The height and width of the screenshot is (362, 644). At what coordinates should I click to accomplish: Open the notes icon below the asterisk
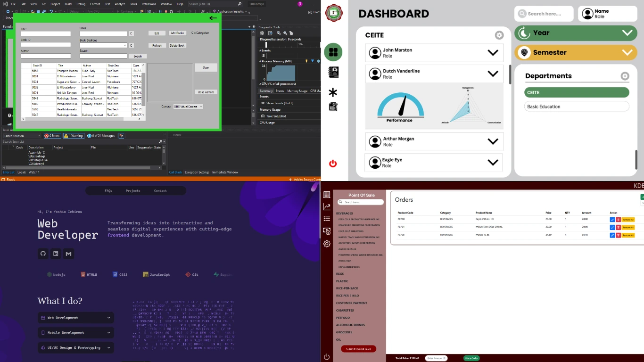point(333,107)
